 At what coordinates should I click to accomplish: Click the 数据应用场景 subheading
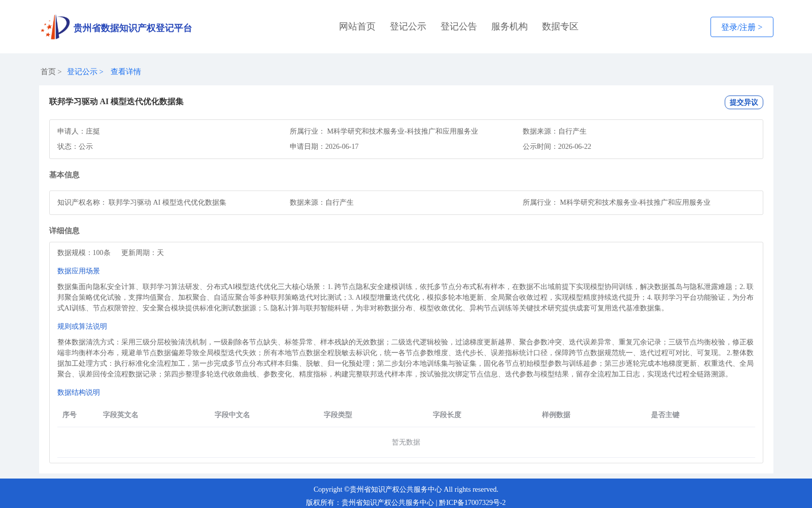tap(79, 271)
